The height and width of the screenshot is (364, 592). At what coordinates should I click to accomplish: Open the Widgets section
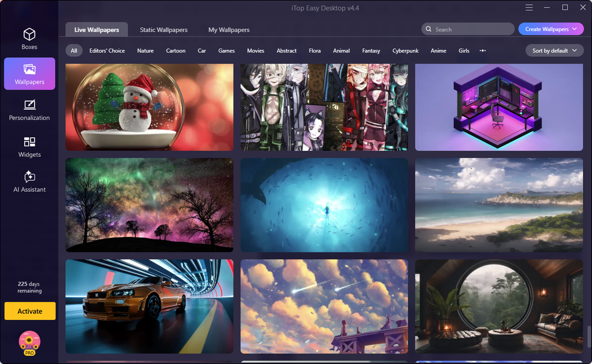coord(29,147)
